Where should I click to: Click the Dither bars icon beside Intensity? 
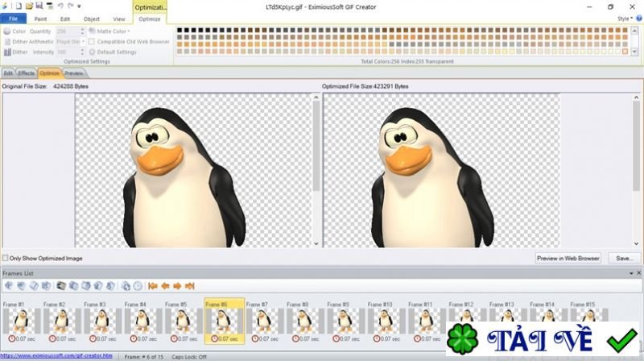(x=7, y=52)
